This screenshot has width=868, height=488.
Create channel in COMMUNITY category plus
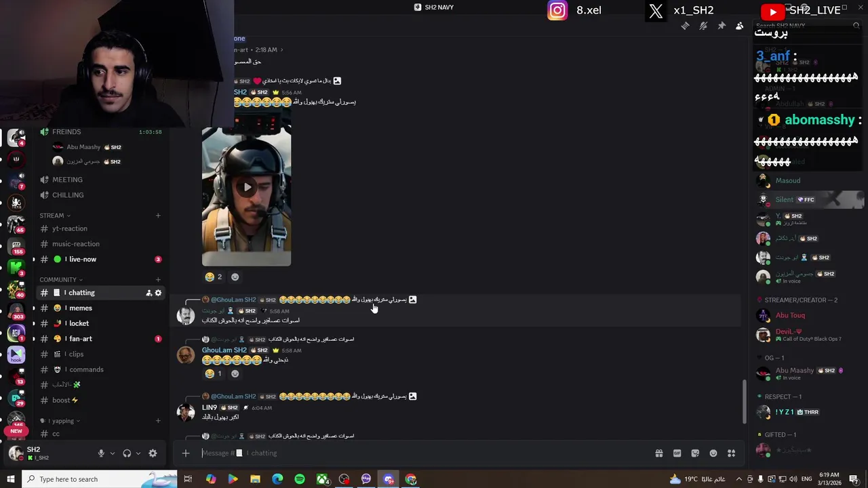pos(158,280)
